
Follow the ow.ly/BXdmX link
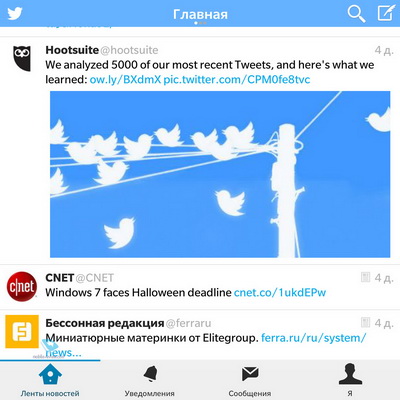click(x=125, y=80)
